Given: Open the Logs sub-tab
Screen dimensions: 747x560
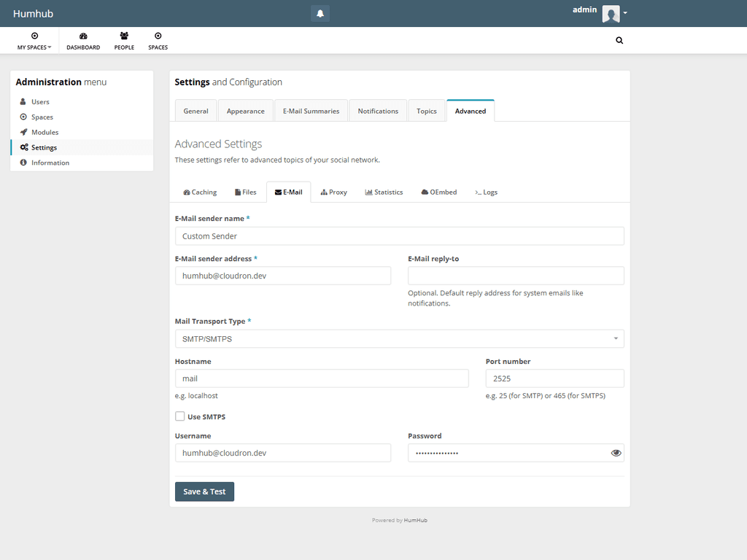Looking at the screenshot, I should click(x=486, y=192).
